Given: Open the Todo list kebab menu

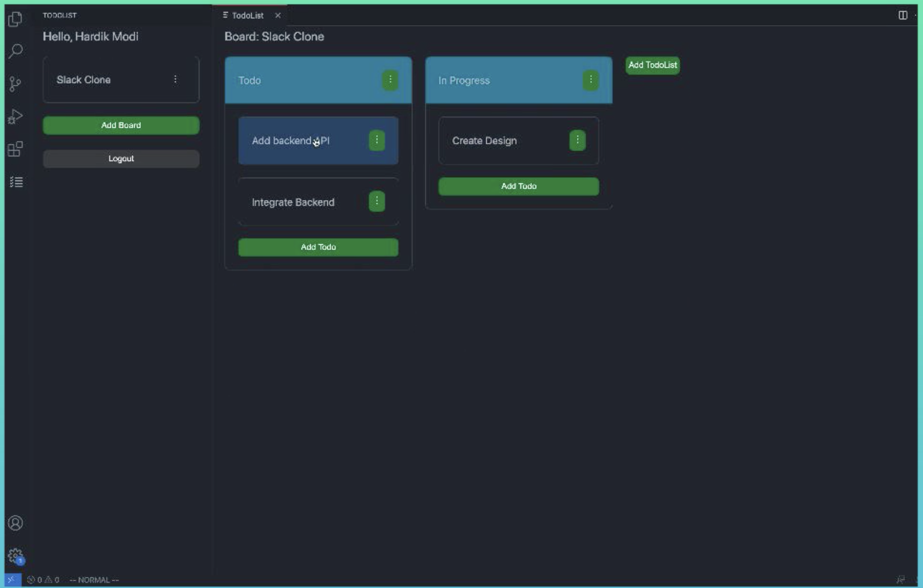Looking at the screenshot, I should coord(391,80).
